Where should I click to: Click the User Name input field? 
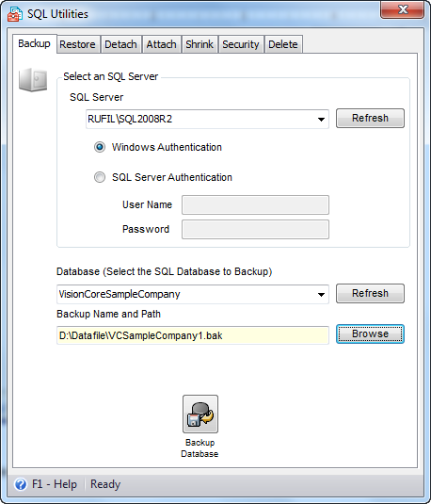coord(255,204)
